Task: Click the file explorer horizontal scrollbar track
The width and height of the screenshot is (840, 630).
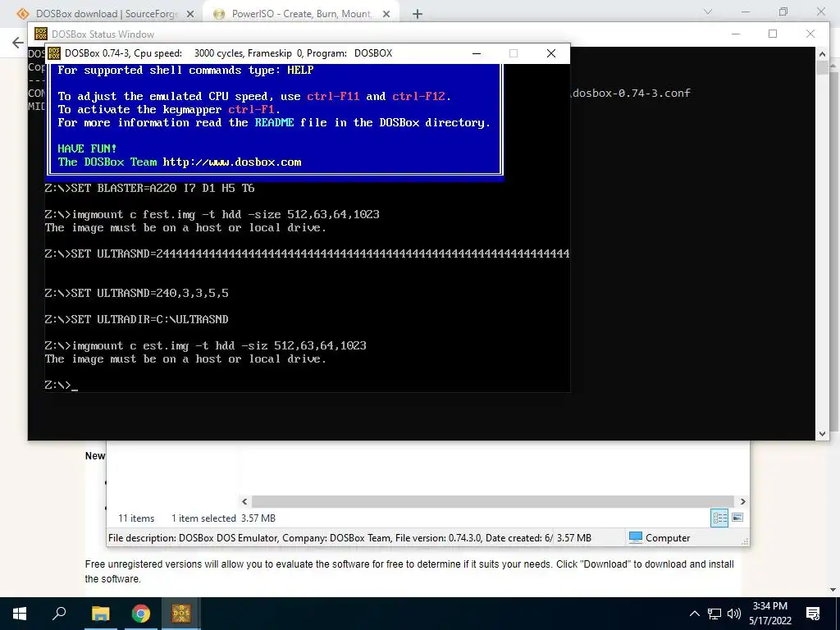Action: (x=492, y=501)
